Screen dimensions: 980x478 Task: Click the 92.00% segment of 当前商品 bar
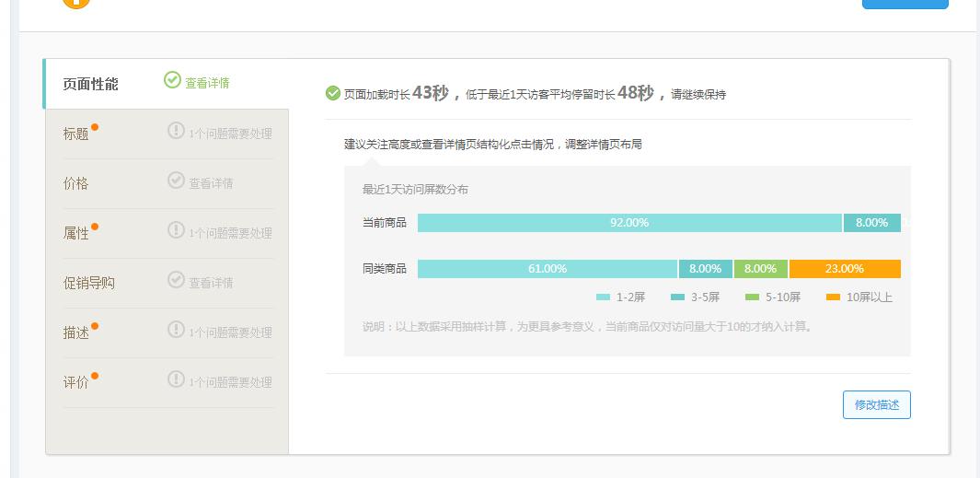[629, 223]
